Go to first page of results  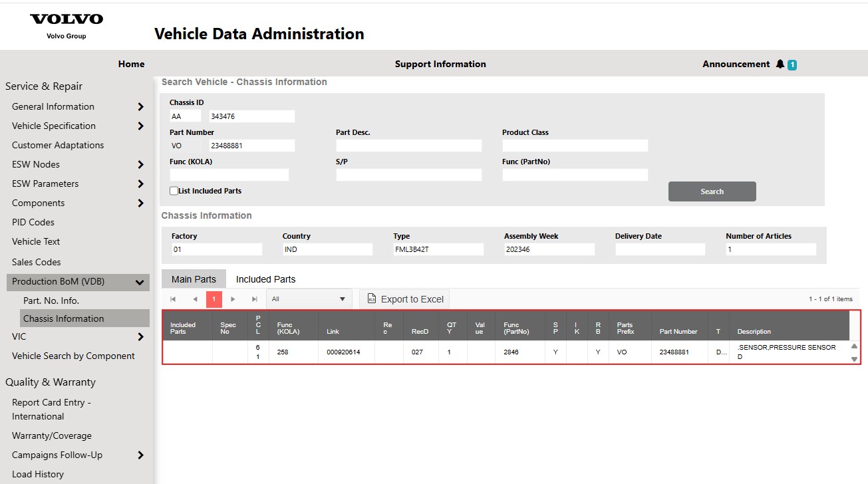point(173,299)
